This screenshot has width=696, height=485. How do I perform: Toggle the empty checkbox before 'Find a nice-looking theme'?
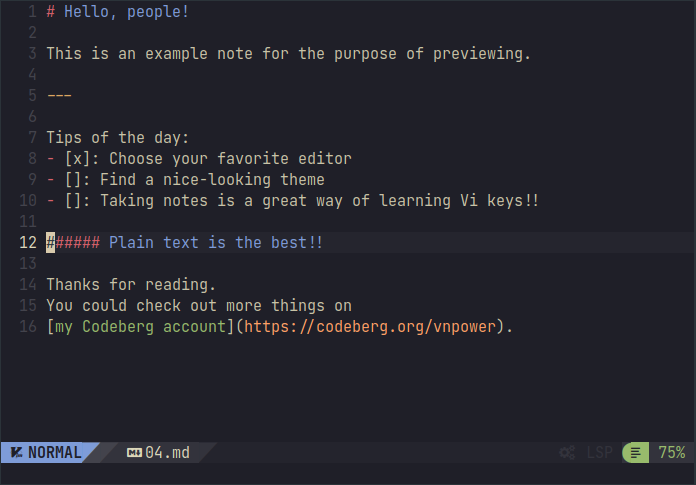(74, 179)
